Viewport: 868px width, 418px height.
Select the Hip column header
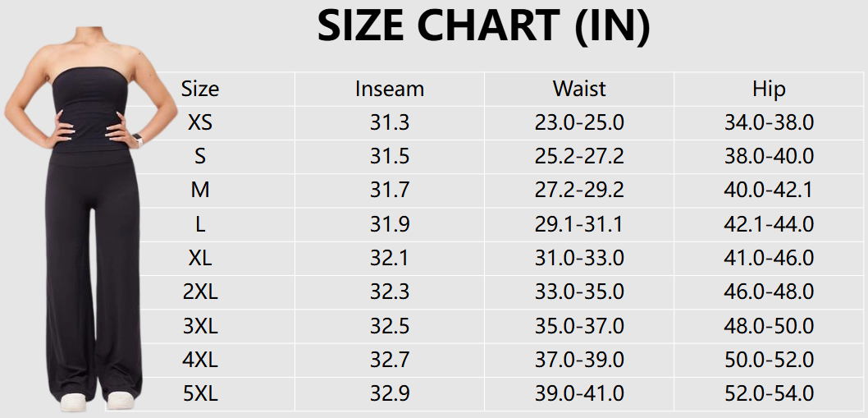769,89
